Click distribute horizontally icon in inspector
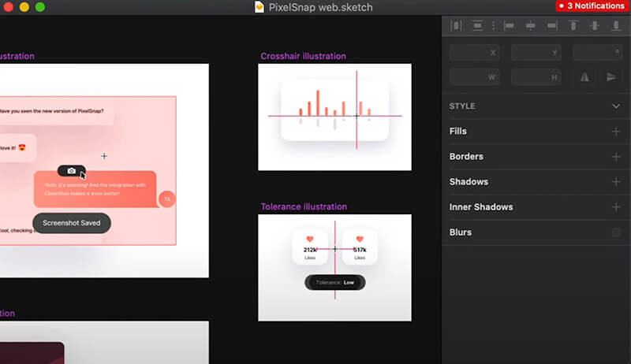The width and height of the screenshot is (631, 364). [456, 25]
